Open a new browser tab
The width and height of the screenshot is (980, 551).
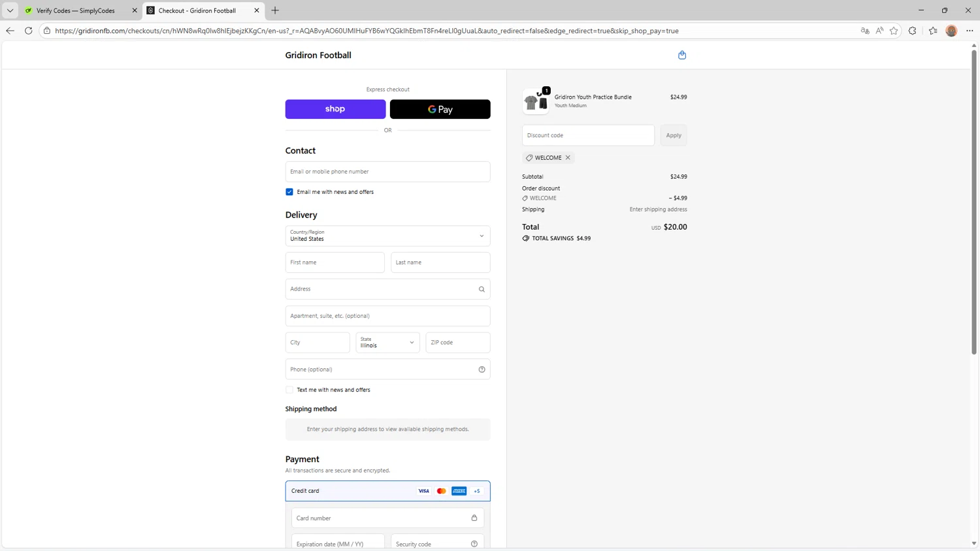[x=275, y=10]
